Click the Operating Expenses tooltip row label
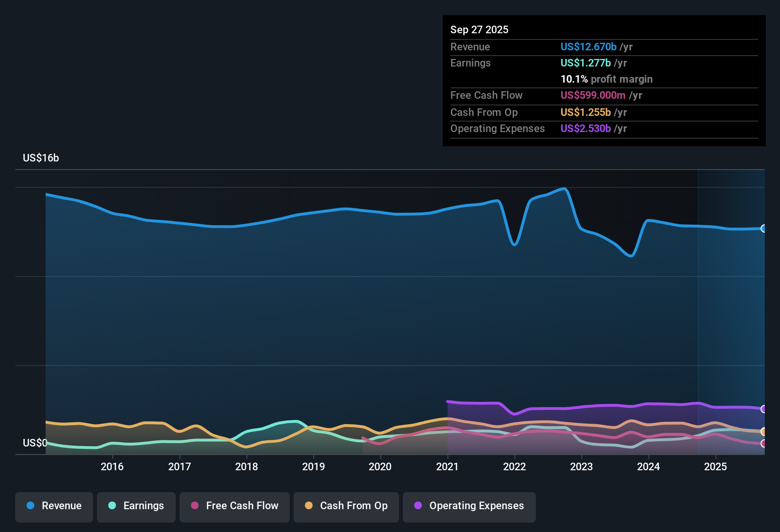The height and width of the screenshot is (532, 780). (x=497, y=129)
